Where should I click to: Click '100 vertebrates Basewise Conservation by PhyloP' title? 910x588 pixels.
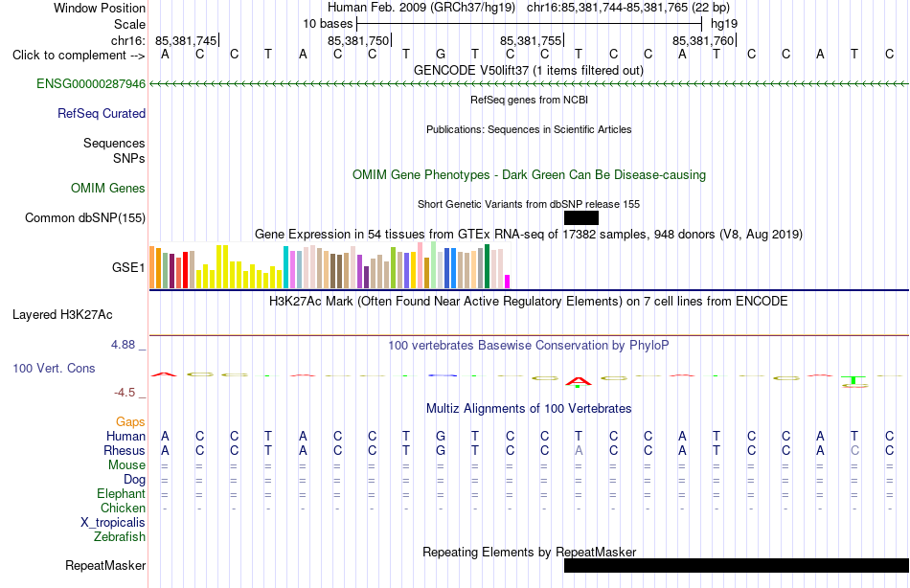pyautogui.click(x=529, y=345)
